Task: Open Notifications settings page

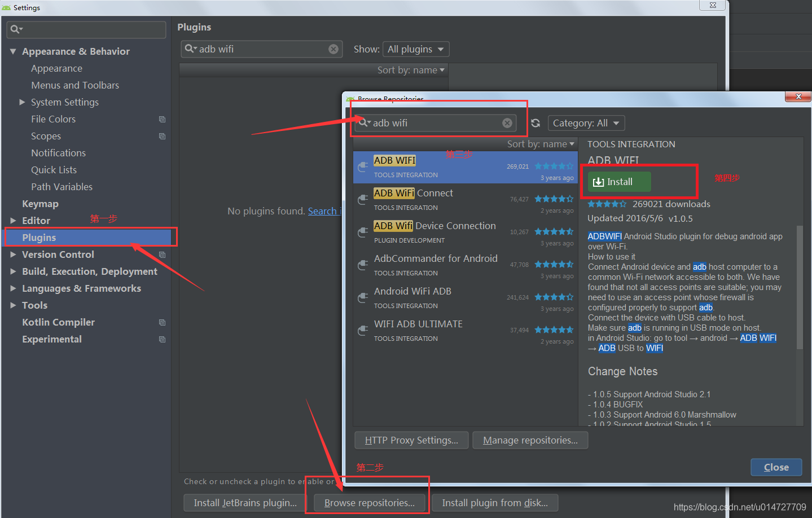Action: click(58, 153)
